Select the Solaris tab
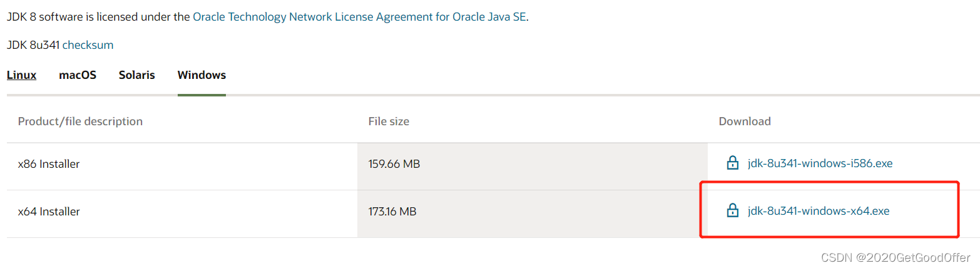Image resolution: width=980 pixels, height=268 pixels. coord(136,75)
